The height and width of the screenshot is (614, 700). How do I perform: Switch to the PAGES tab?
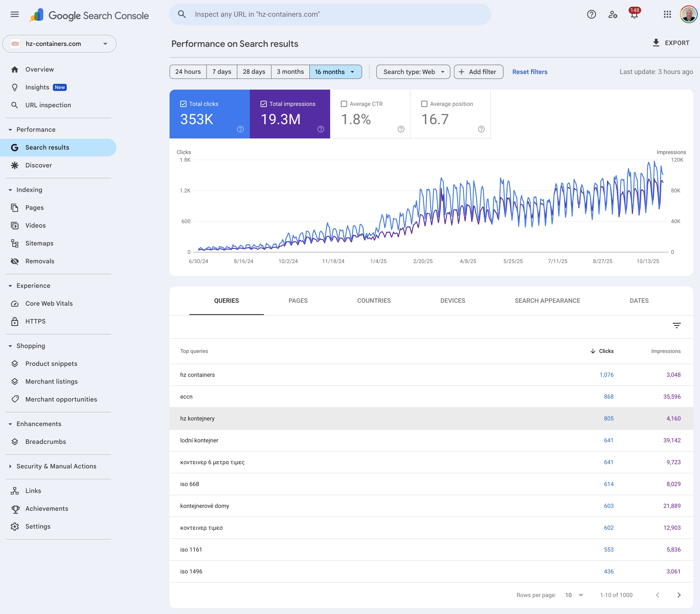298,301
